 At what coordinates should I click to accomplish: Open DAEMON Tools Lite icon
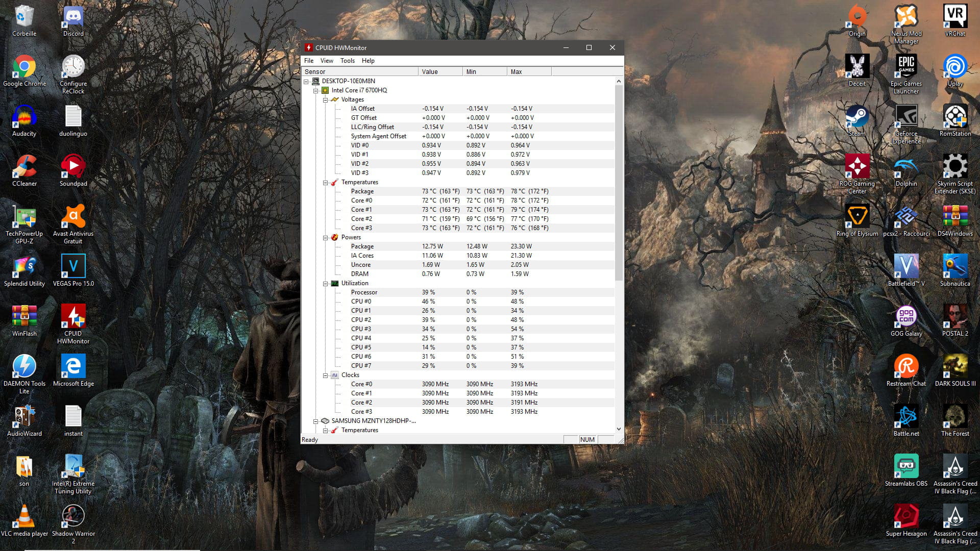(24, 374)
